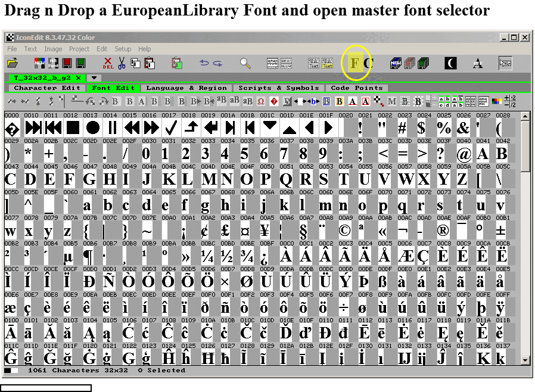Open the Project menu
The height and width of the screenshot is (392, 535).
(x=79, y=49)
